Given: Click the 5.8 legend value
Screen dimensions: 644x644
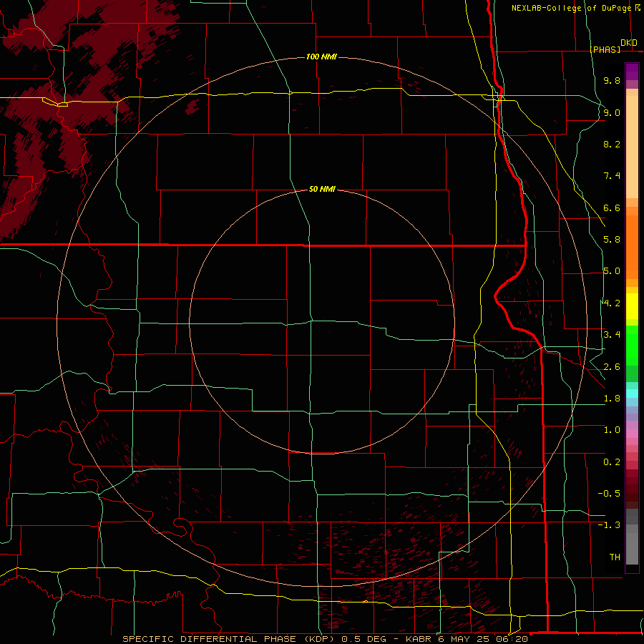Looking at the screenshot, I should 612,240.
